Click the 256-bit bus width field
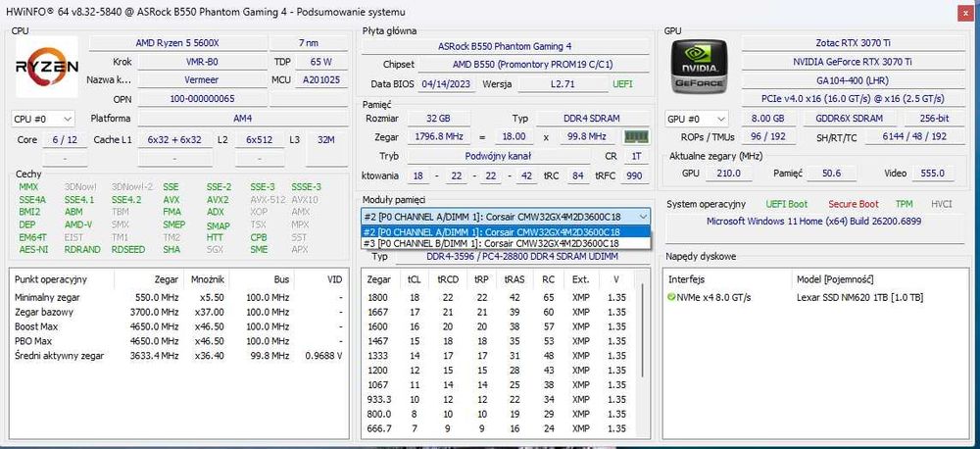The width and height of the screenshot is (980, 449). coord(934,119)
